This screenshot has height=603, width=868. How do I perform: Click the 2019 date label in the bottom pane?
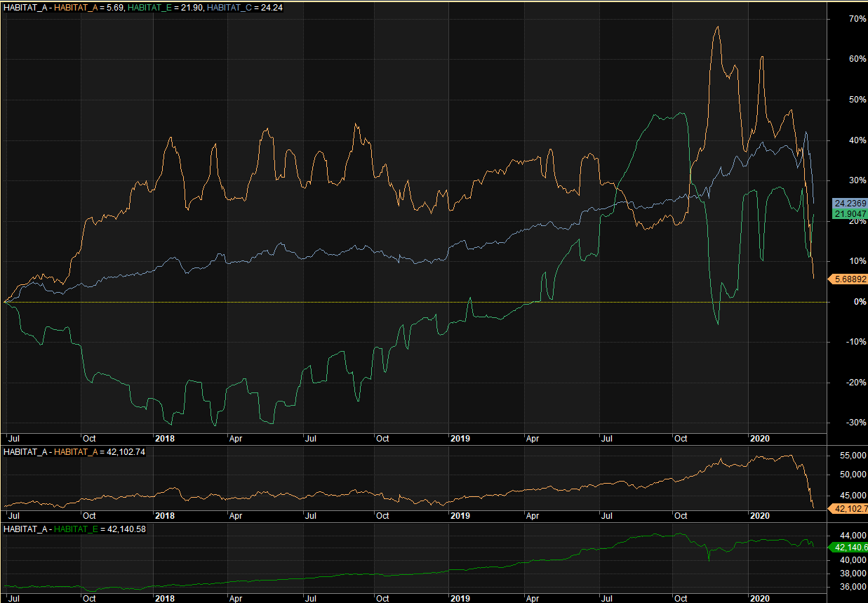(460, 598)
